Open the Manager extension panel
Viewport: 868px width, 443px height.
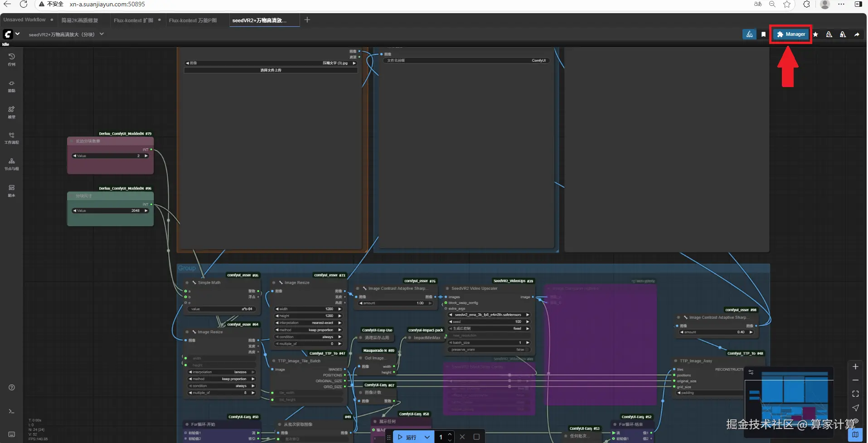(x=791, y=34)
